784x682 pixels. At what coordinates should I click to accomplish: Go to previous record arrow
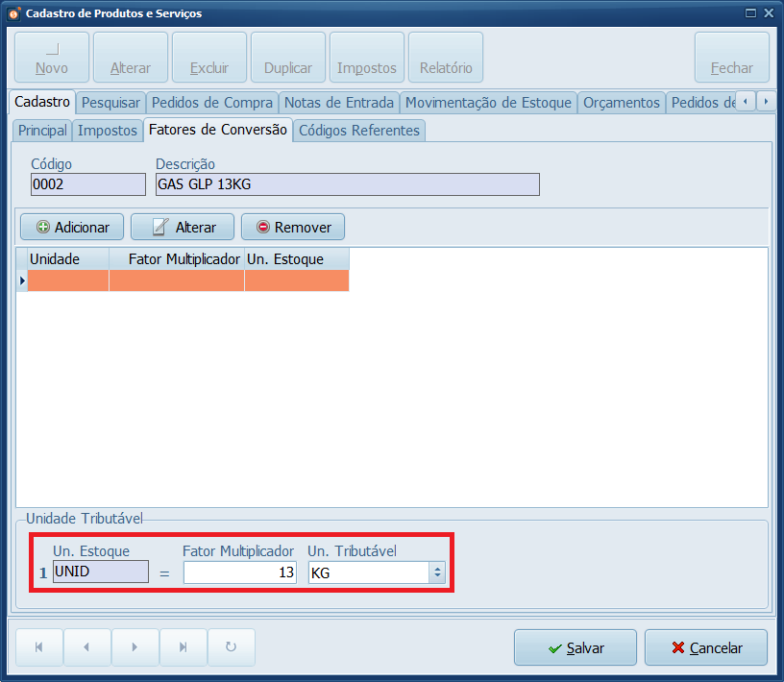pyautogui.click(x=87, y=647)
